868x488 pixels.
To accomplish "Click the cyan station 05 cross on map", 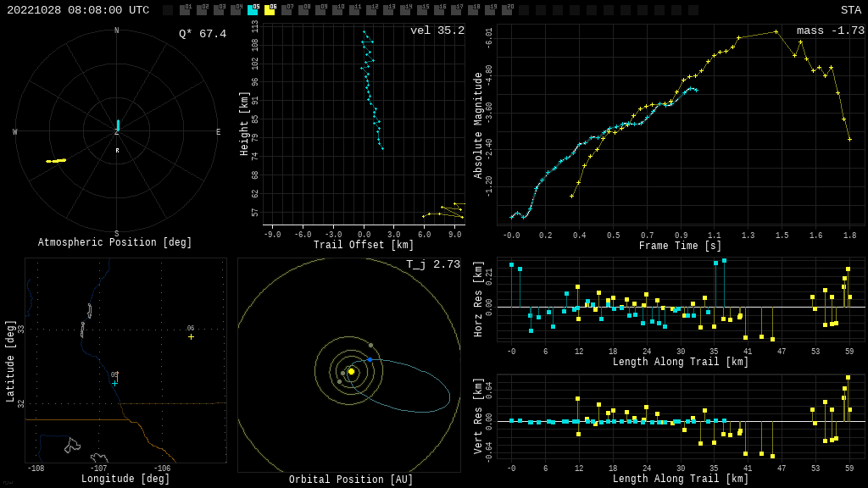I will pyautogui.click(x=114, y=383).
